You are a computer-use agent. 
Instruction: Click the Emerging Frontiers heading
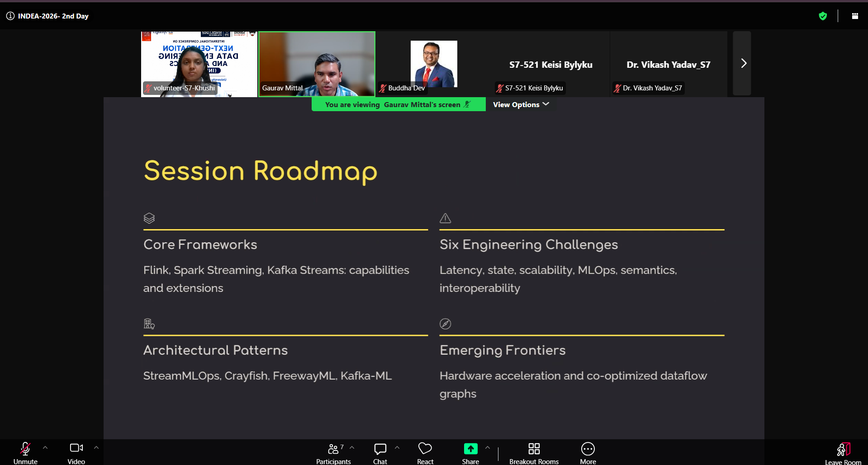coord(503,350)
